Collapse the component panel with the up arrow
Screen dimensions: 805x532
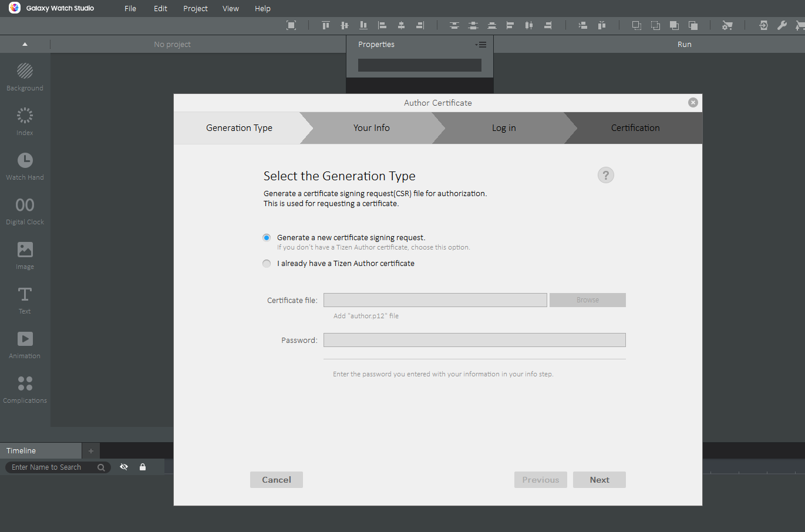pyautogui.click(x=25, y=45)
